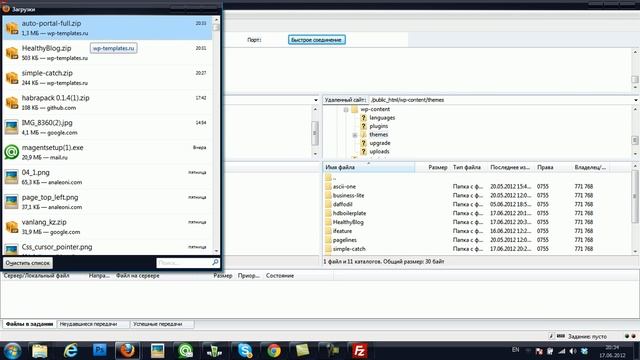Click the 04_1.png image icon
The width and height of the screenshot is (640, 360).
12,177
